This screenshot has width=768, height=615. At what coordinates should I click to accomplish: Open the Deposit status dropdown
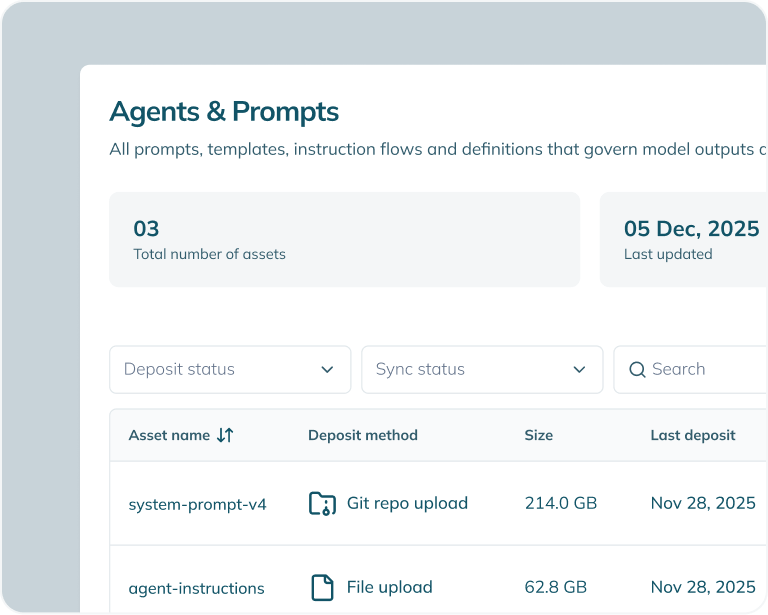pyautogui.click(x=230, y=370)
